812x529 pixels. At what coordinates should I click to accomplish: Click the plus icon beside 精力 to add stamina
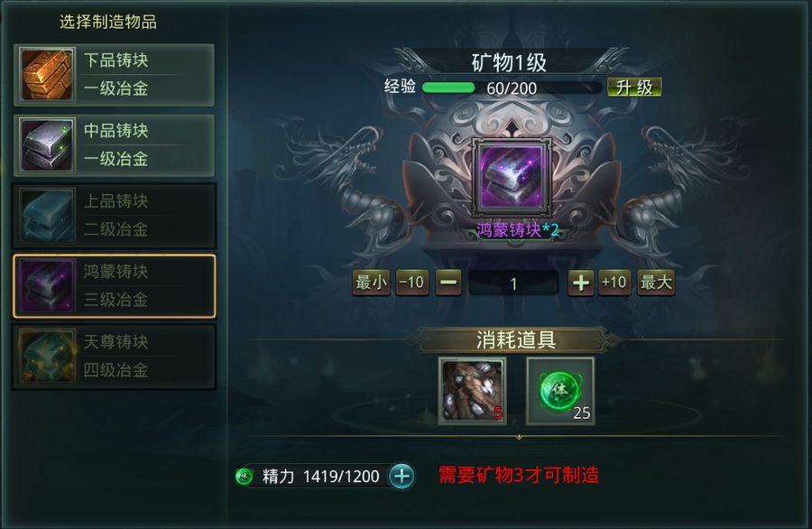[x=401, y=476]
